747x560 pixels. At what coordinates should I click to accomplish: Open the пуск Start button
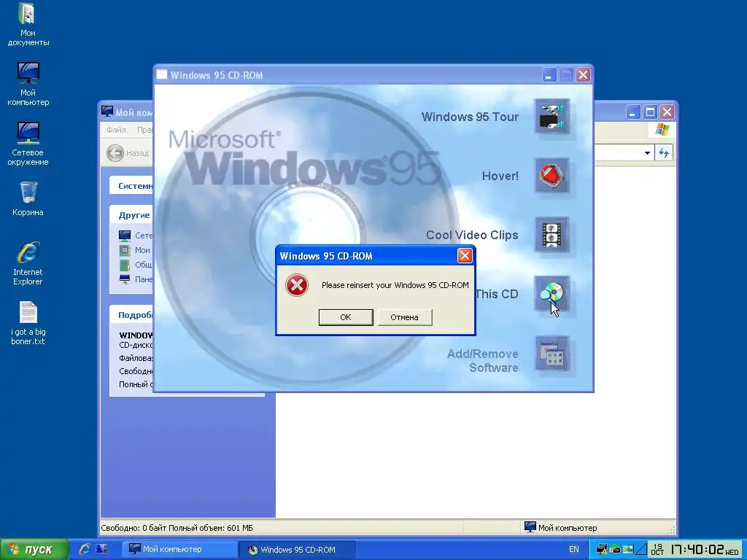(x=34, y=550)
